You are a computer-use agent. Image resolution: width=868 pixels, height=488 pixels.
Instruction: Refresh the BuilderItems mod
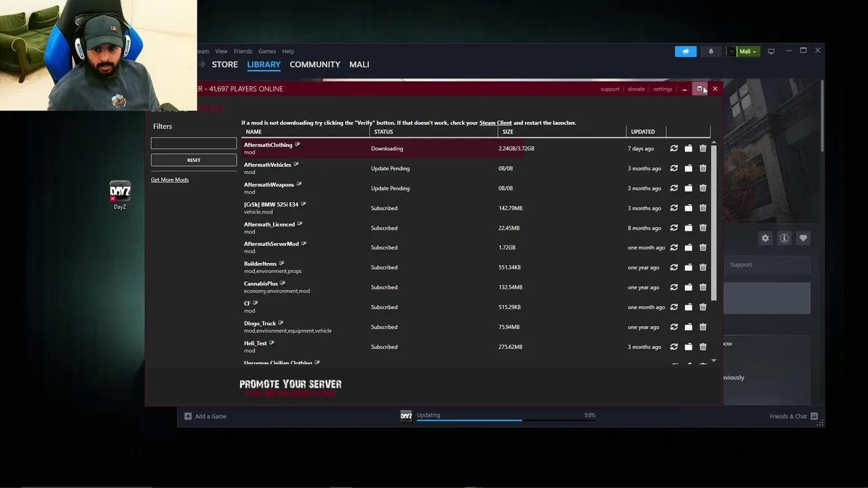pyautogui.click(x=674, y=267)
